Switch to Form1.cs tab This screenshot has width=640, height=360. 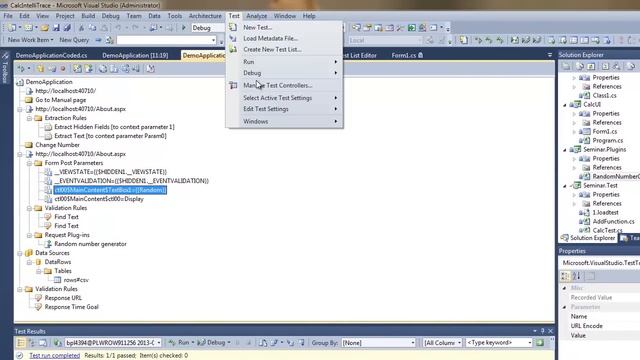coord(407,55)
